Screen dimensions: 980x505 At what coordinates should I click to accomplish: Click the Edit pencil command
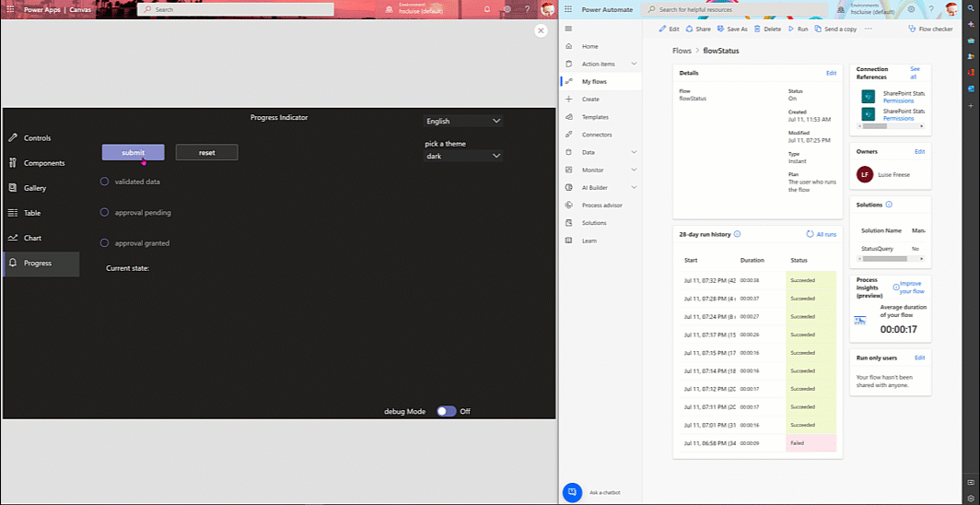(x=669, y=29)
